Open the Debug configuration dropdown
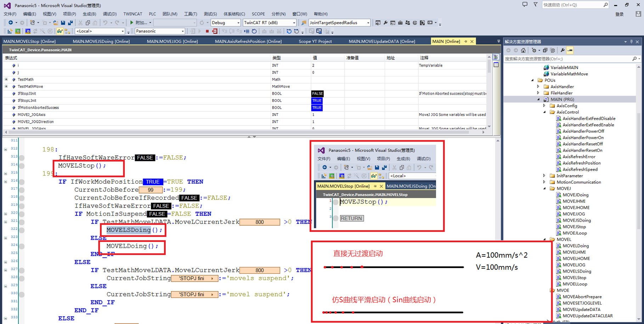The width and height of the screenshot is (644, 324). [x=238, y=23]
